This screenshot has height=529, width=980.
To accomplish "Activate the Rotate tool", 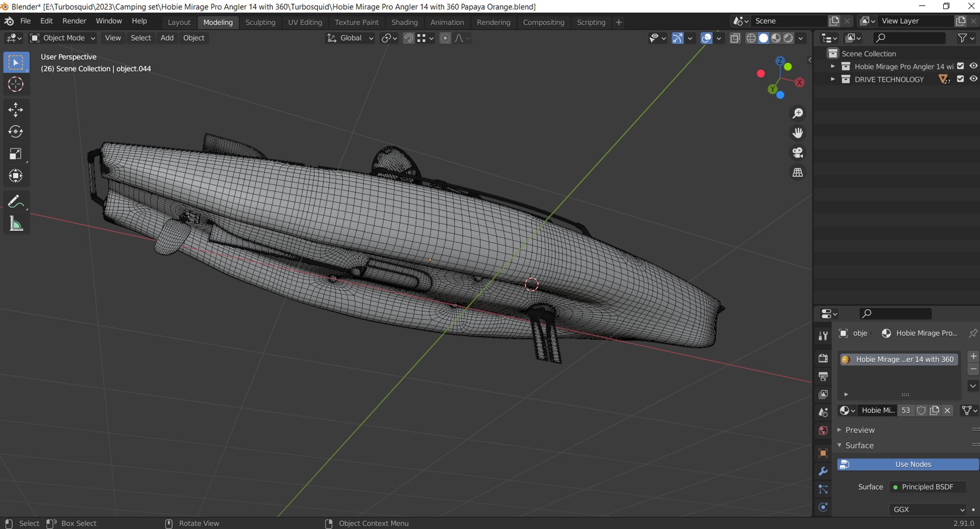I will (x=16, y=132).
